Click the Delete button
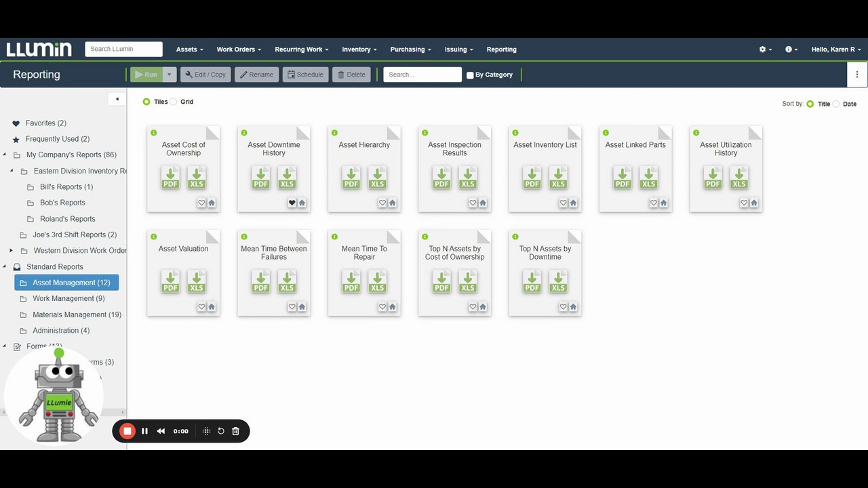The image size is (868, 488). [351, 75]
